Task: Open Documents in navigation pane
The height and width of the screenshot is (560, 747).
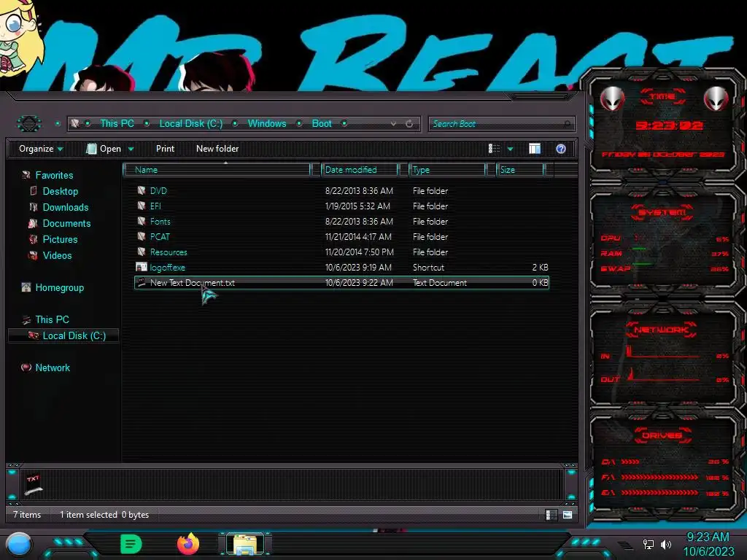Action: point(66,223)
